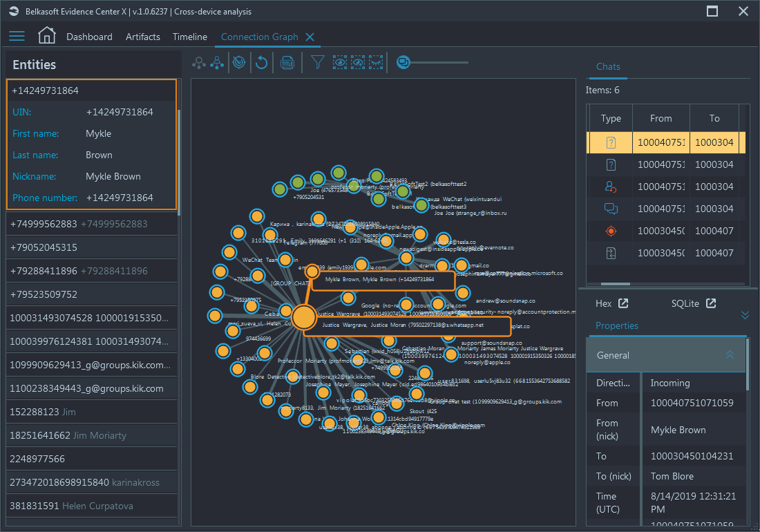Collapse the General properties section
This screenshot has width=760, height=532.
pos(730,355)
